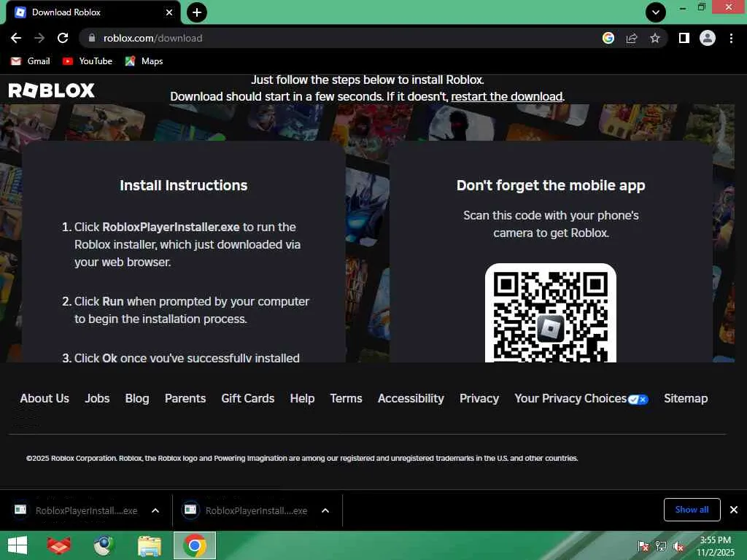
Task: Reload the Roblox download page
Action: pos(63,38)
